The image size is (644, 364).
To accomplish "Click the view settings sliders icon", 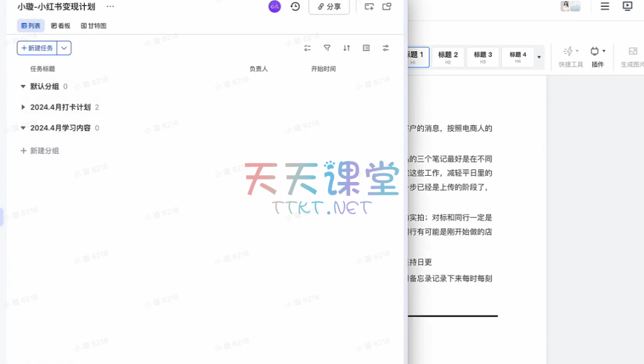I will 386,48.
